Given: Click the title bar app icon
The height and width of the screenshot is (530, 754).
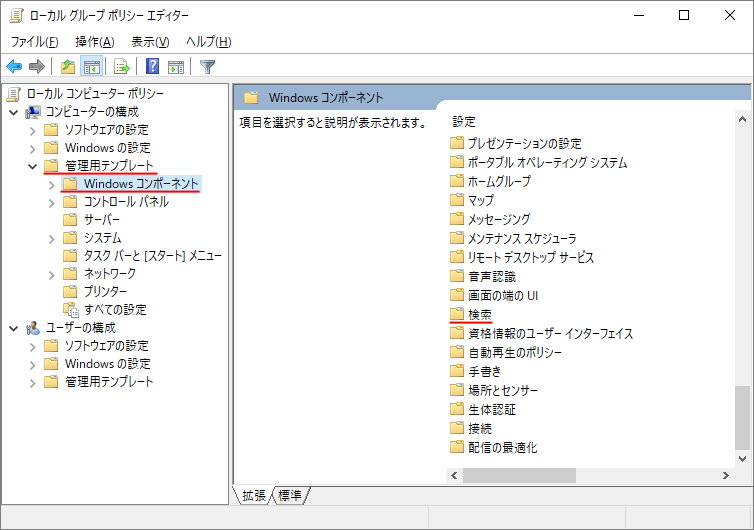Looking at the screenshot, I should [x=16, y=15].
